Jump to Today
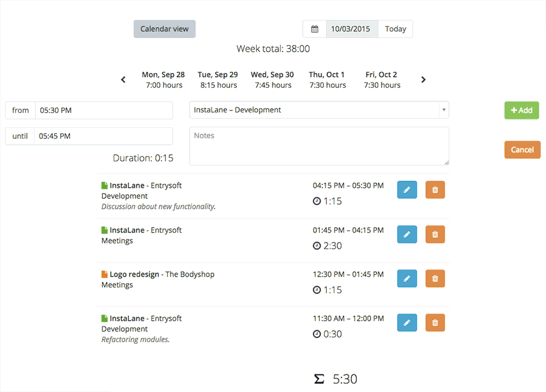546x392 pixels. [x=396, y=29]
